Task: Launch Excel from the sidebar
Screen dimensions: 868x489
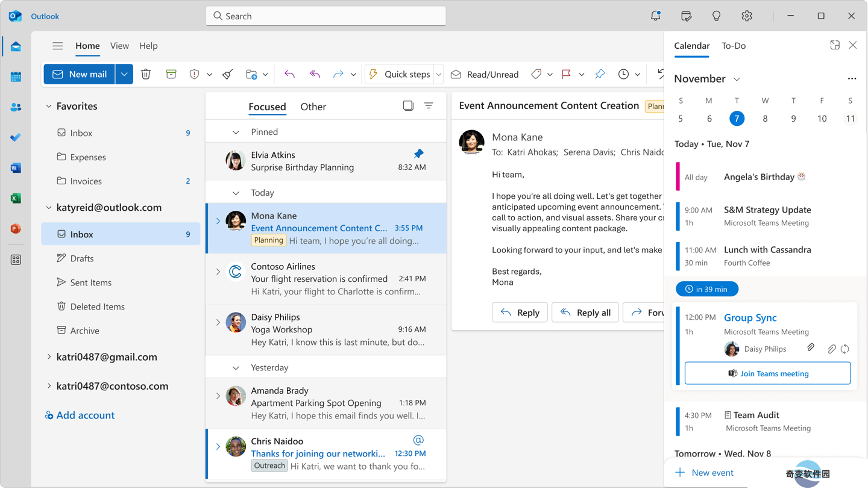Action: click(x=16, y=198)
